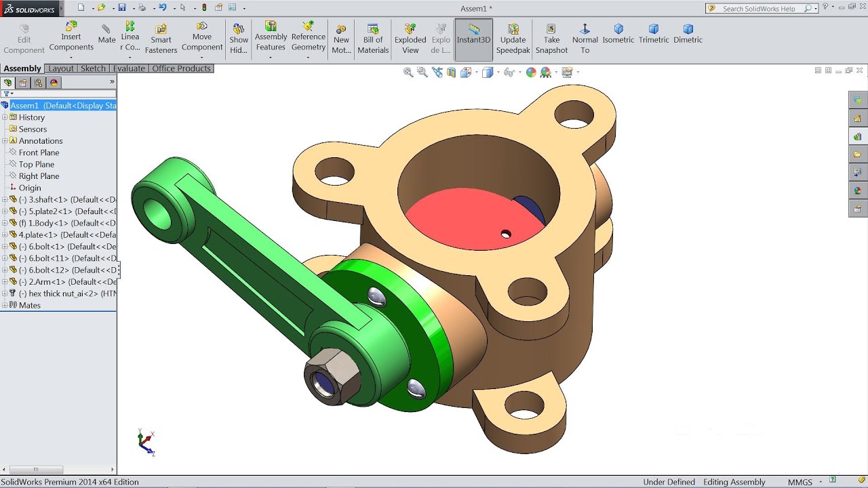Click Take Snapshot
This screenshot has width=868, height=488.
tap(551, 39)
